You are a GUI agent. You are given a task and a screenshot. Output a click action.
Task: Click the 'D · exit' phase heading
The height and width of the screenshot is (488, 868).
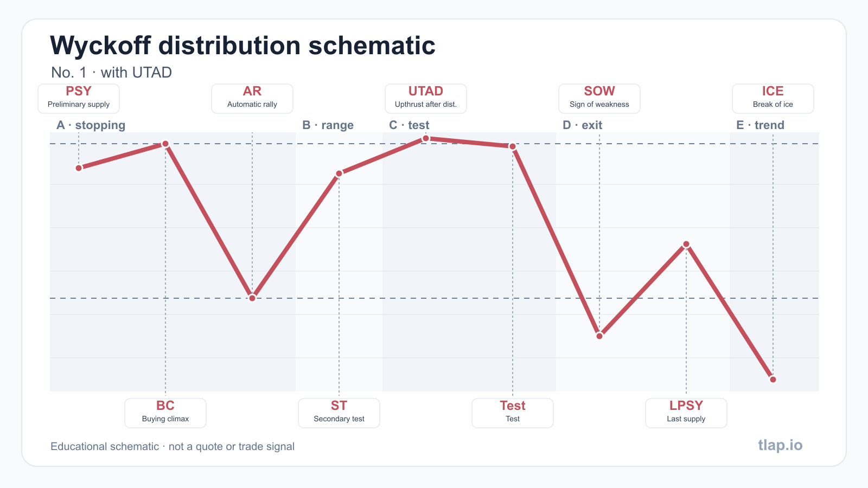pyautogui.click(x=582, y=125)
